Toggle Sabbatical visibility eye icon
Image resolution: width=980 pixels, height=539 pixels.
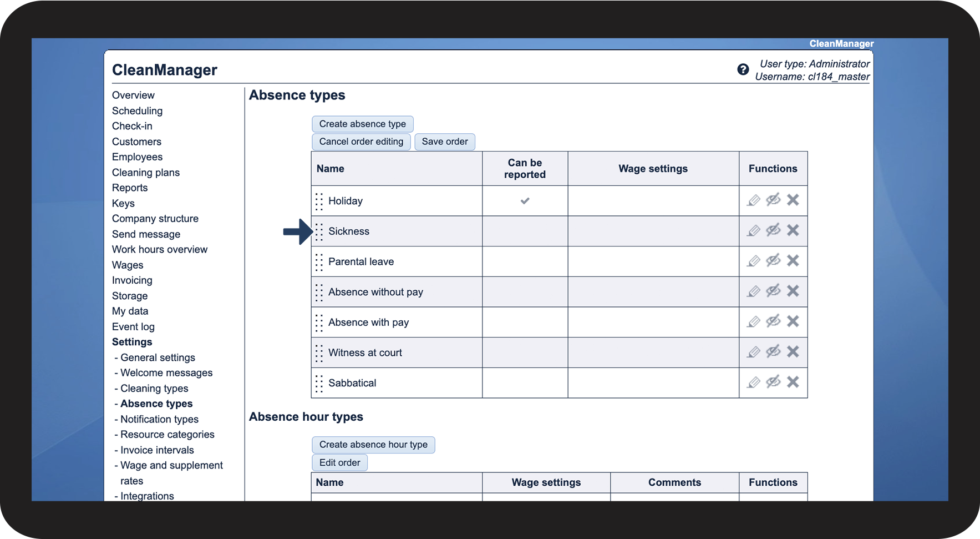coord(773,382)
